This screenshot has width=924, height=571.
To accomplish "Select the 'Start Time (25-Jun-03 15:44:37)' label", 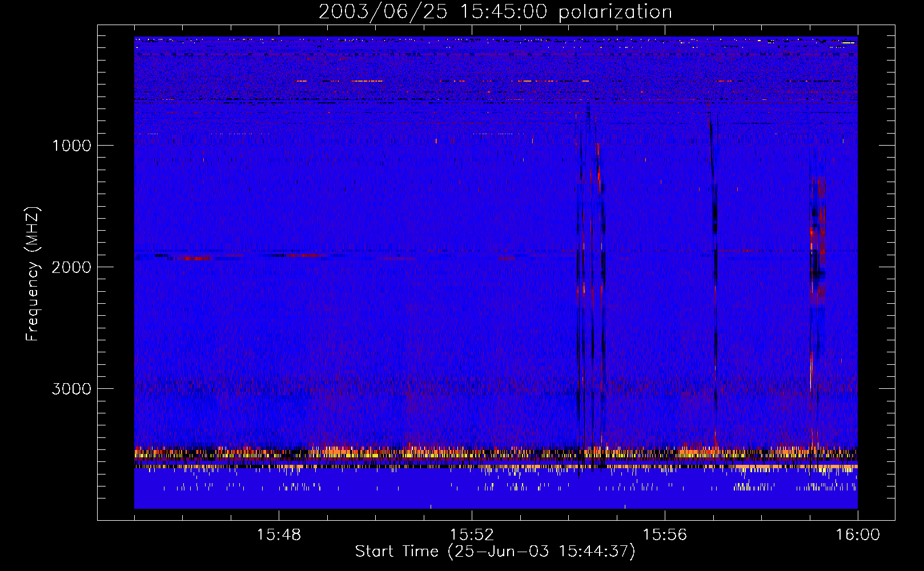I will 495,552.
